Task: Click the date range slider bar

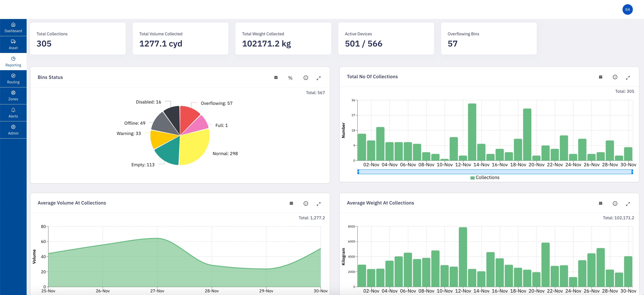Action: coord(495,172)
